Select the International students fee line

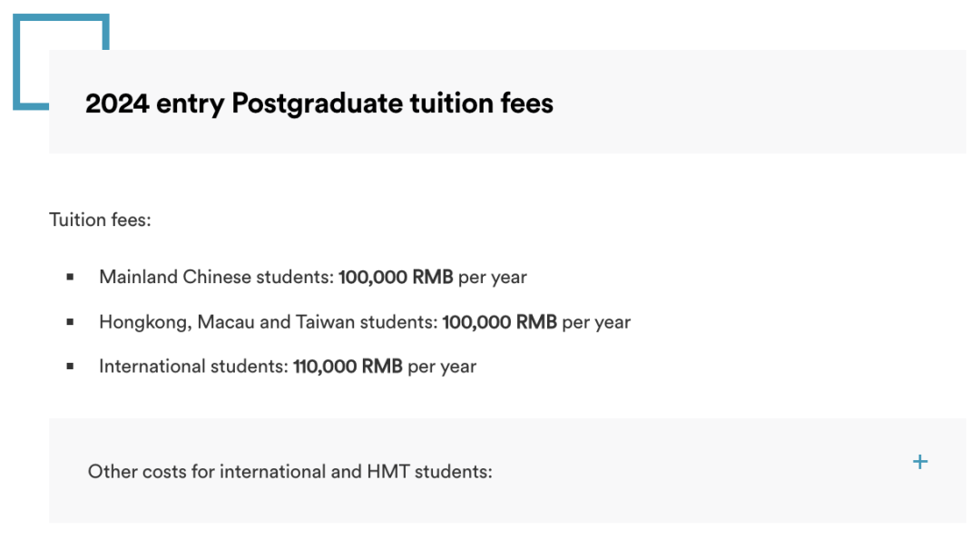288,367
